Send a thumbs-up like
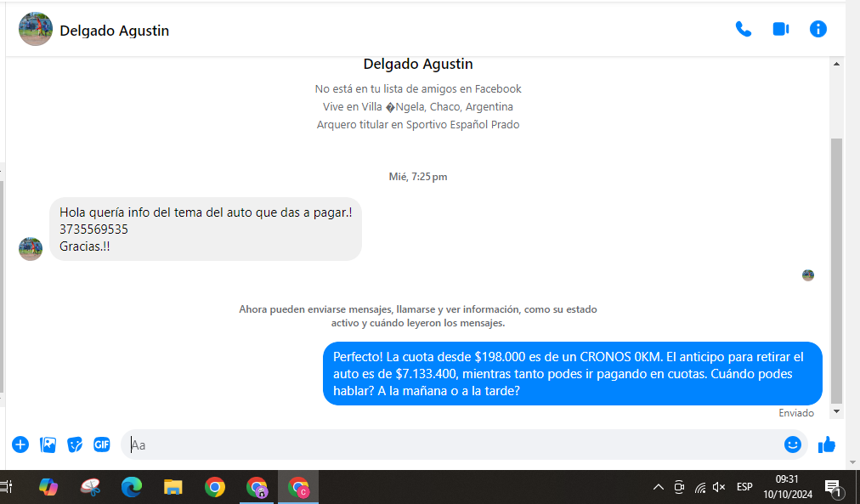 [826, 445]
